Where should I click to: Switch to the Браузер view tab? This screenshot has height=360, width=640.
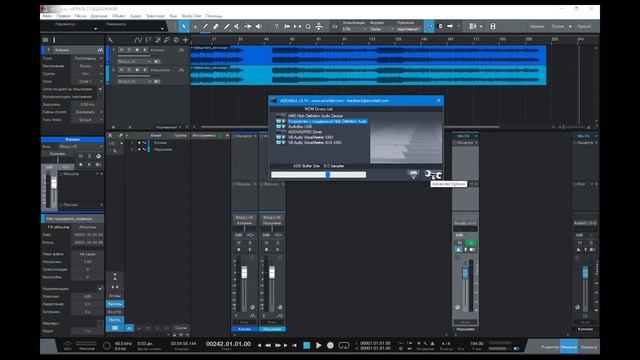pyautogui.click(x=589, y=347)
